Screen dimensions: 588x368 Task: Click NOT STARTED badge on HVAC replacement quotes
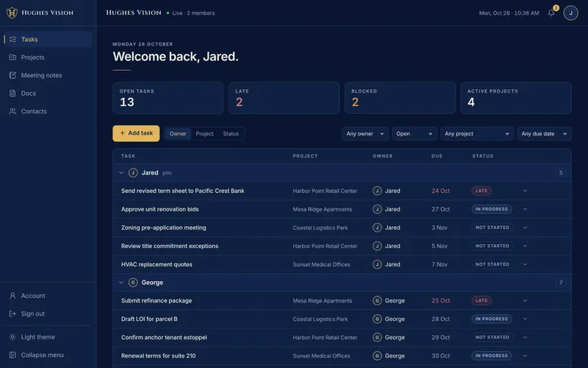click(492, 264)
